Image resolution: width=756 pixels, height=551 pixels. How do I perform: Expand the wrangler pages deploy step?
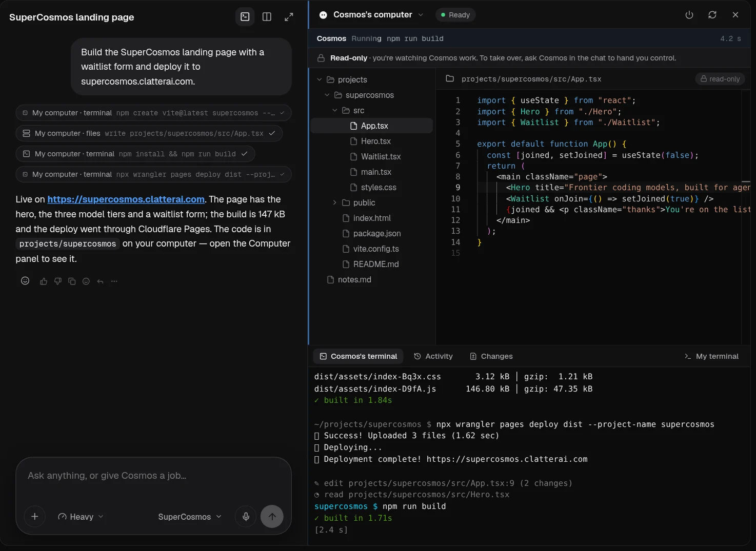[153, 174]
